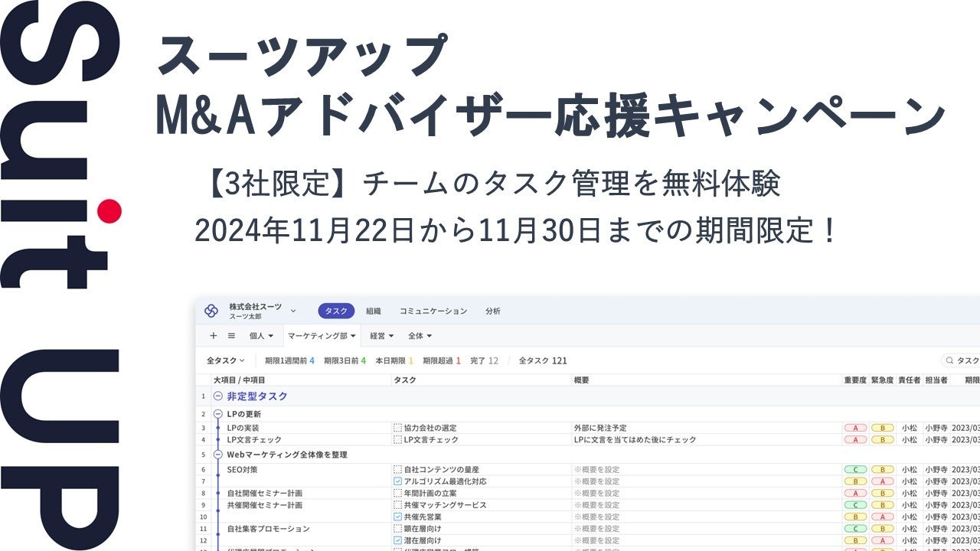This screenshot has height=551, width=980.
Task: Select the 自社集客プロモーション item
Action: point(268,529)
